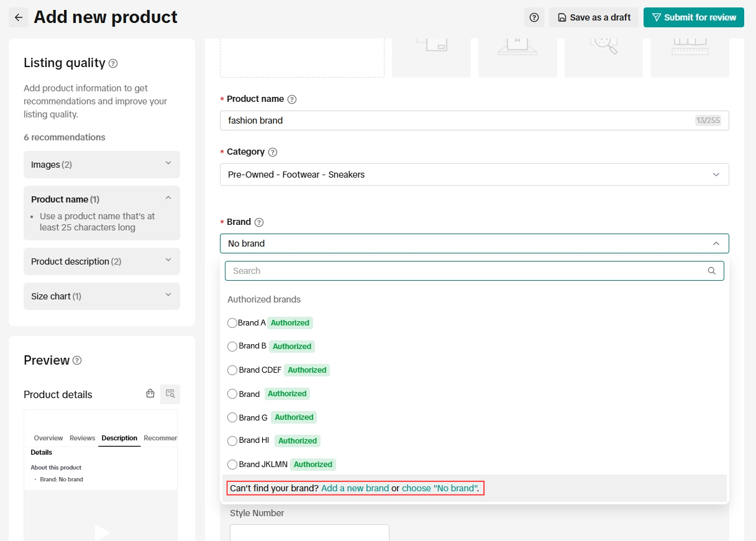Screen dimensions: 756x541
Task: Click the brand Search field
Action: click(466, 271)
